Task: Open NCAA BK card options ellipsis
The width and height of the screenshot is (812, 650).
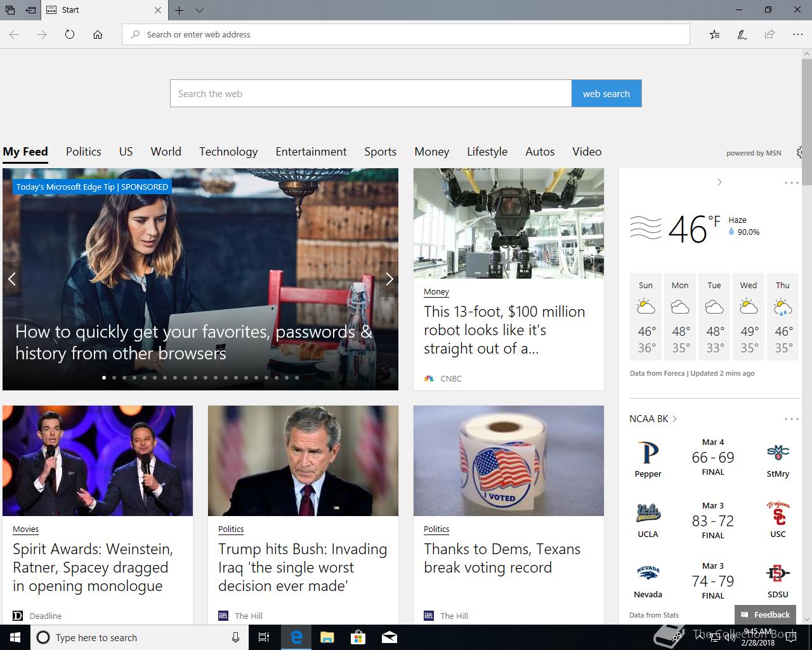Action: (792, 419)
